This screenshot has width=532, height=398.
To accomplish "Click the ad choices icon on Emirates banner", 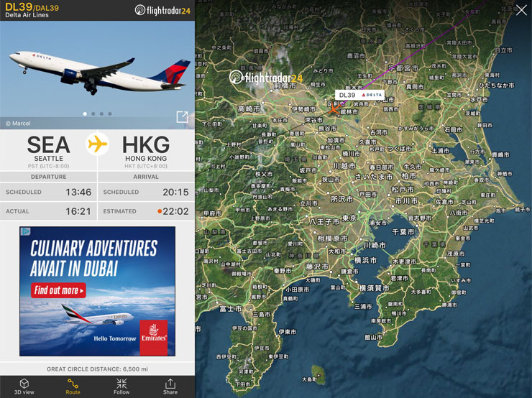I will (25, 231).
